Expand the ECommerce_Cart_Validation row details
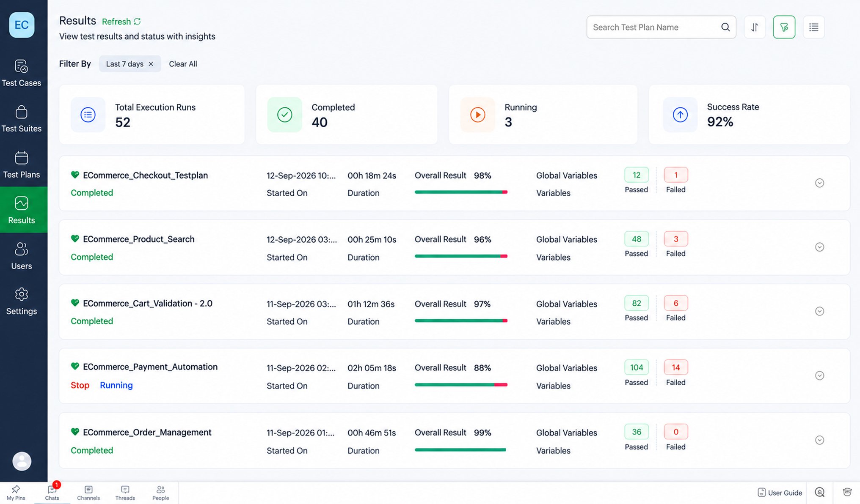Viewport: 860px width, 504px height. (819, 311)
